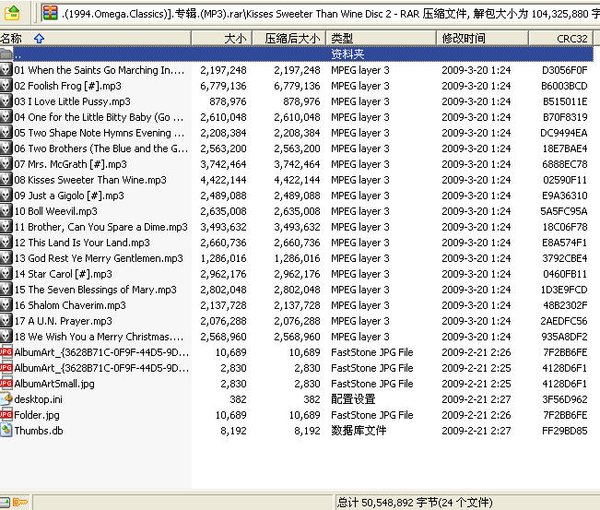Click size 8,192 in 压缩后大小 column
The image size is (600, 510).
click(307, 431)
